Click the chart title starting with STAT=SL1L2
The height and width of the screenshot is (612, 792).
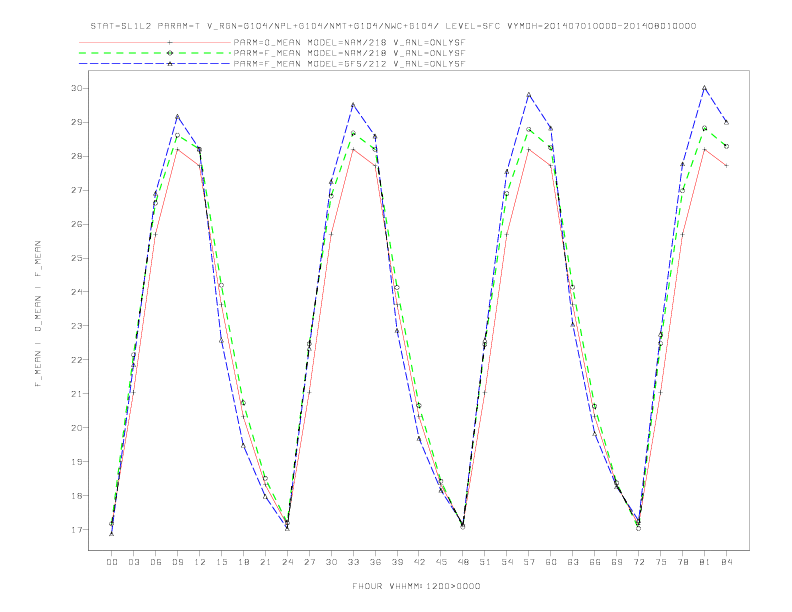[x=393, y=26]
